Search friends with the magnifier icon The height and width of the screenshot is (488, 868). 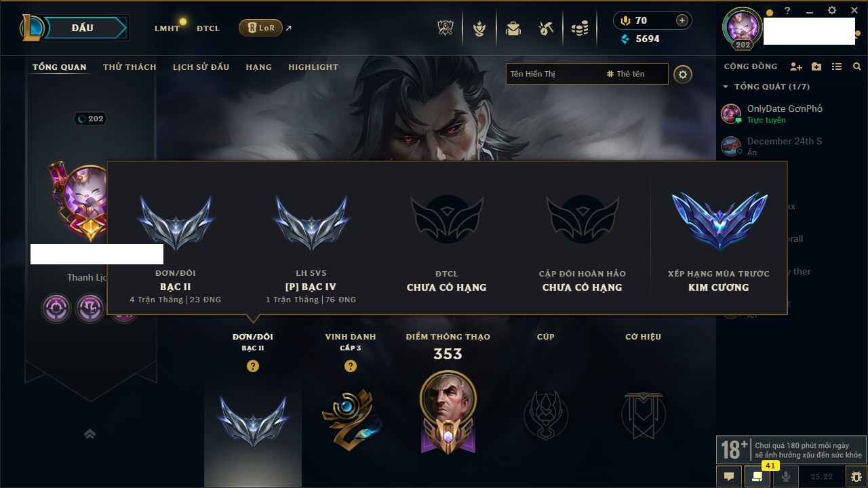point(857,66)
